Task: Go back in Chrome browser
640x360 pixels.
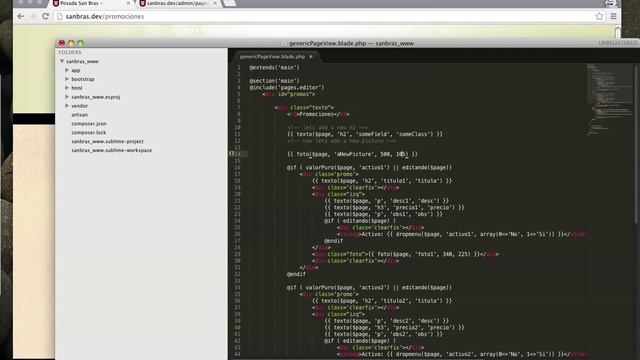Action: 20,16
